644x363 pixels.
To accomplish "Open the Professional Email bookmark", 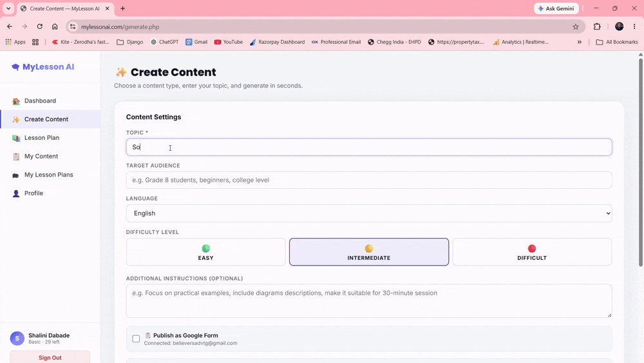I will 336,42.
